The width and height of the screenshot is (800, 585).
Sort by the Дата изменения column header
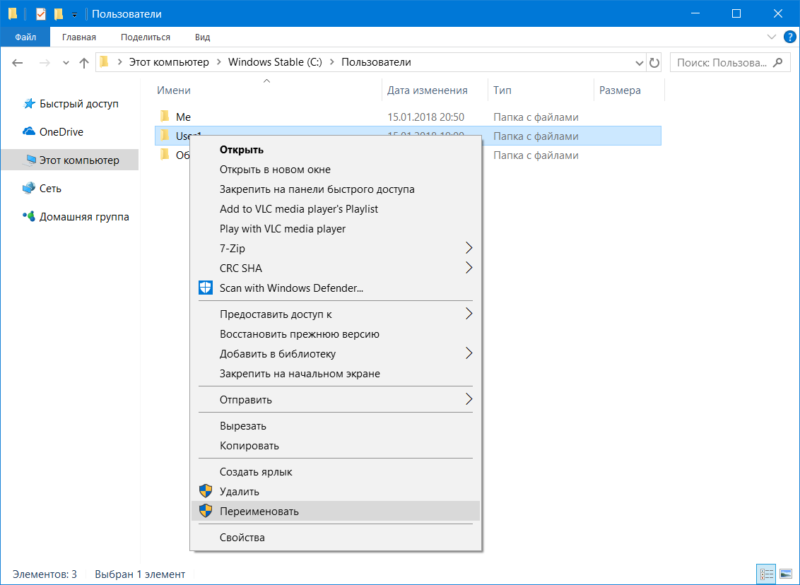click(x=427, y=90)
